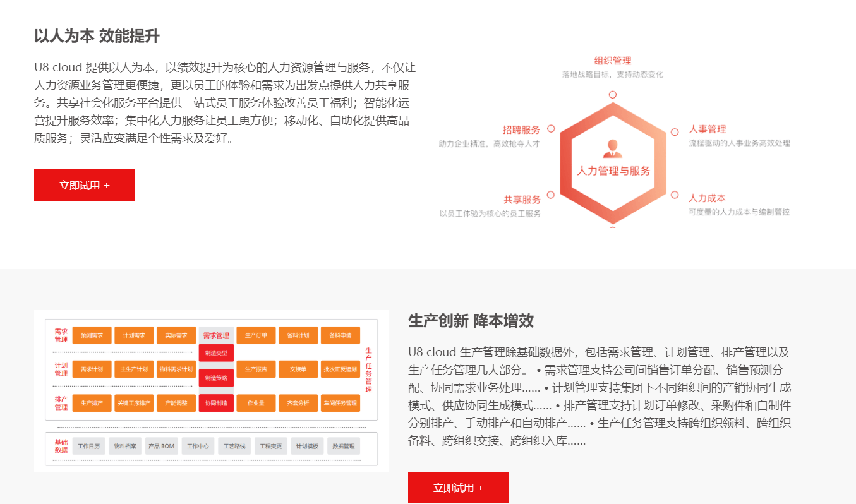Click the 计划管理 row label

(x=61, y=369)
